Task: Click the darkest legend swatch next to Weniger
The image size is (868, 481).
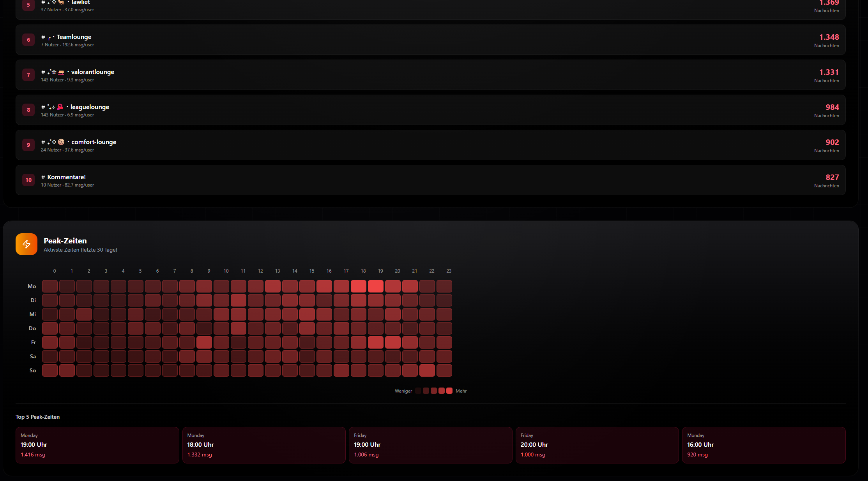Action: coord(418,391)
